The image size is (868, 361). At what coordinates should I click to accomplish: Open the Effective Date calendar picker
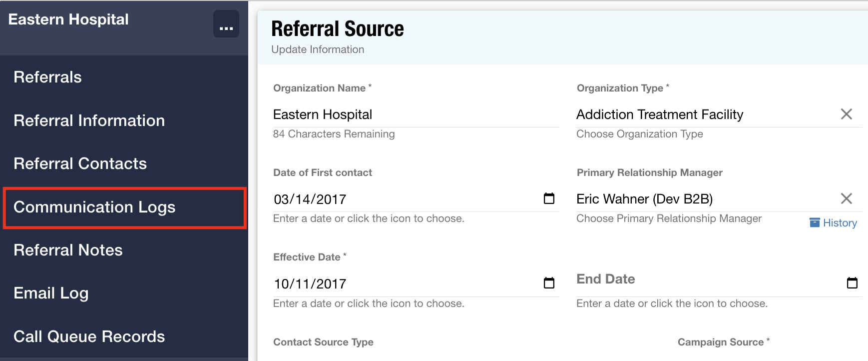pos(549,283)
